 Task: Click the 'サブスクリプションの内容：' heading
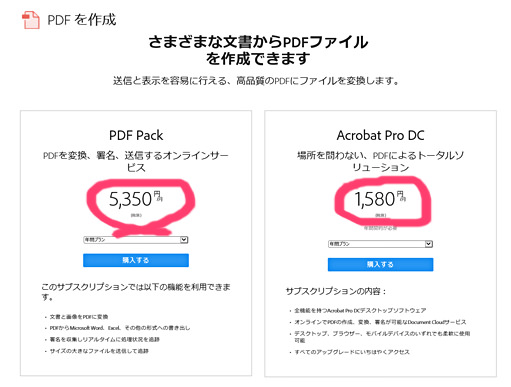point(336,292)
